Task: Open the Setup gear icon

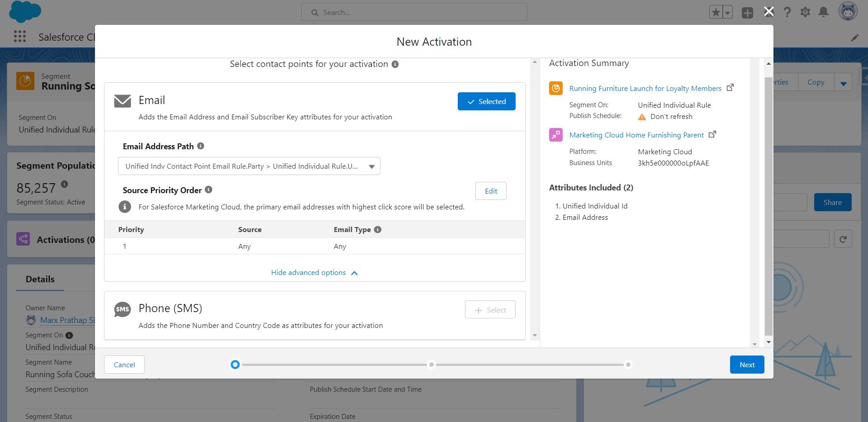Action: click(x=805, y=12)
